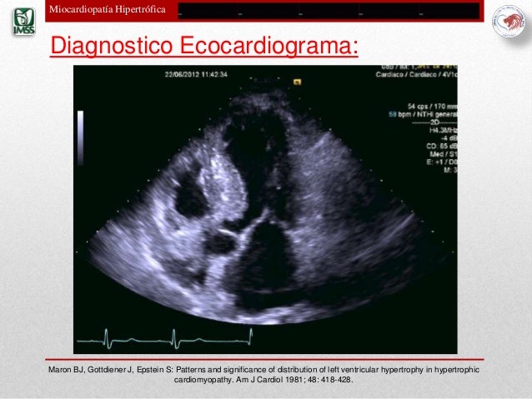Click the green ECG trace waveform
This screenshot has height=399, width=532.
pyautogui.click(x=165, y=338)
